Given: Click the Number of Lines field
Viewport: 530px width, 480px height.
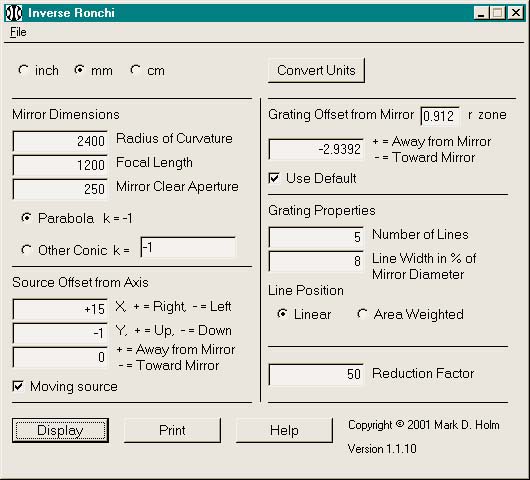Looking at the screenshot, I should (316, 237).
